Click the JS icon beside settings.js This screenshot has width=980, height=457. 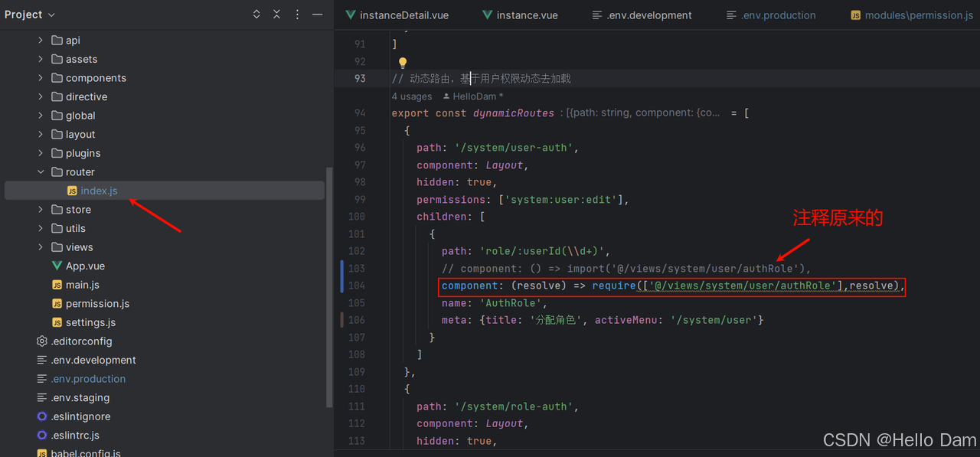57,322
